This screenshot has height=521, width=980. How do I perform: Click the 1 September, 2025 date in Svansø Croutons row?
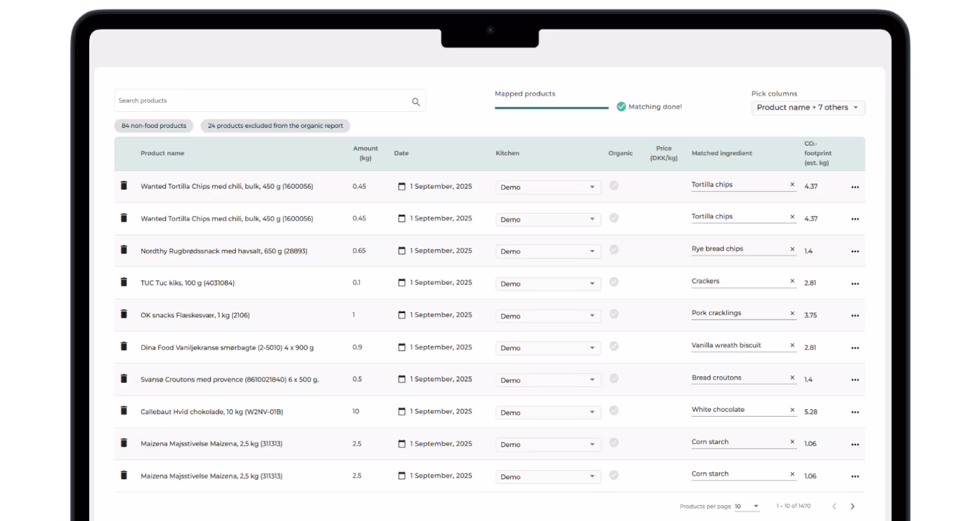click(x=441, y=379)
